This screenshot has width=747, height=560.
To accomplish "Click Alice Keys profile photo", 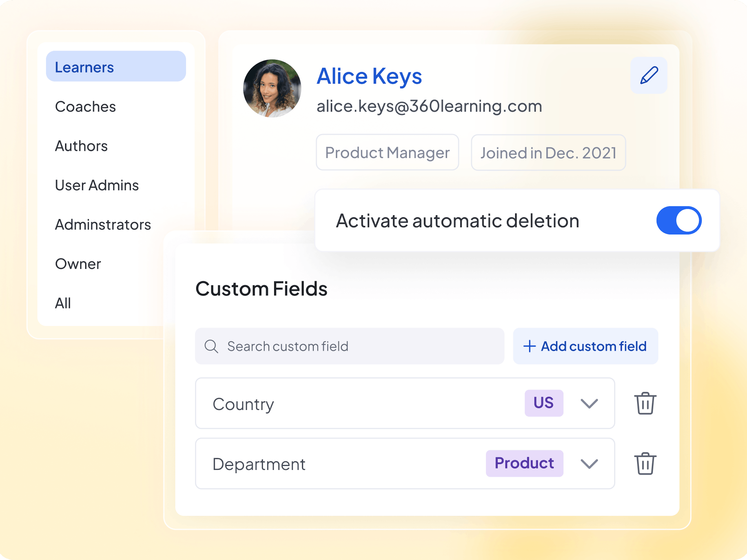I will coord(272,88).
